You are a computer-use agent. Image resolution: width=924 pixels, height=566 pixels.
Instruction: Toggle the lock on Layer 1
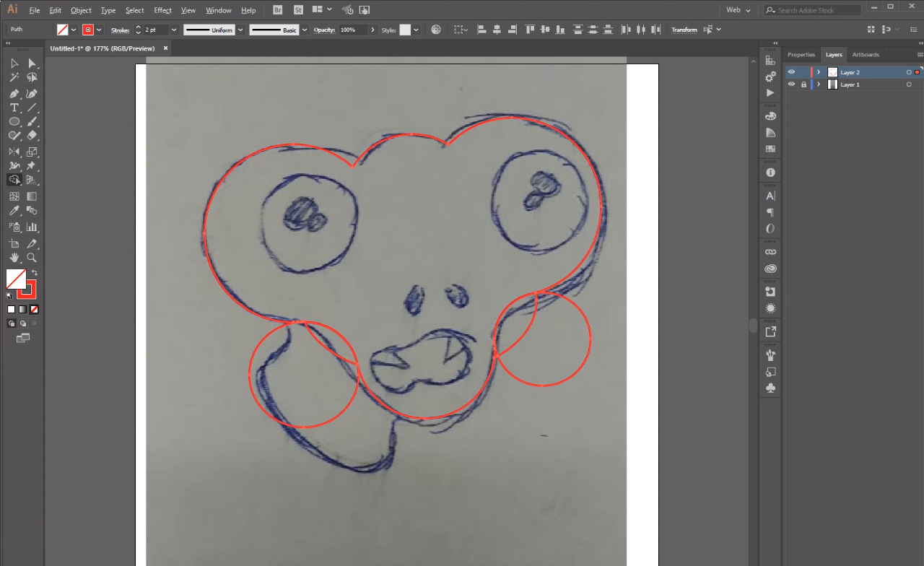click(803, 84)
